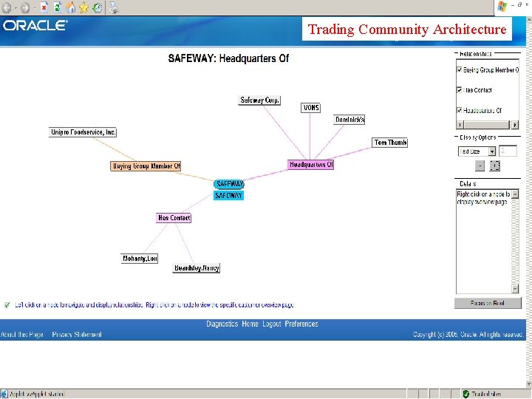Select the SAFEWAY rectangular node
Viewport: 532px width, 399px height.
[228, 195]
